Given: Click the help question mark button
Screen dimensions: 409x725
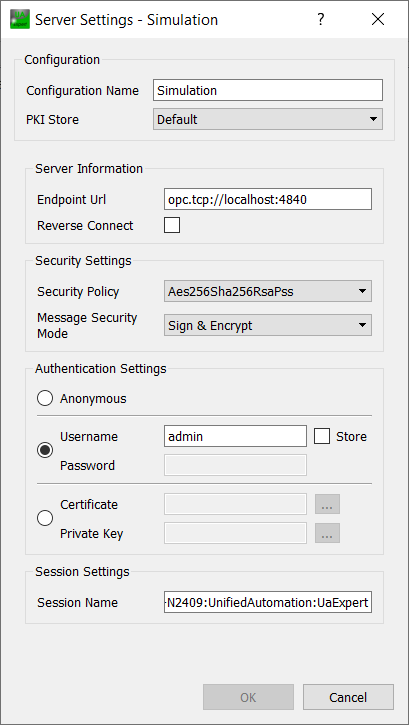Looking at the screenshot, I should [x=320, y=19].
